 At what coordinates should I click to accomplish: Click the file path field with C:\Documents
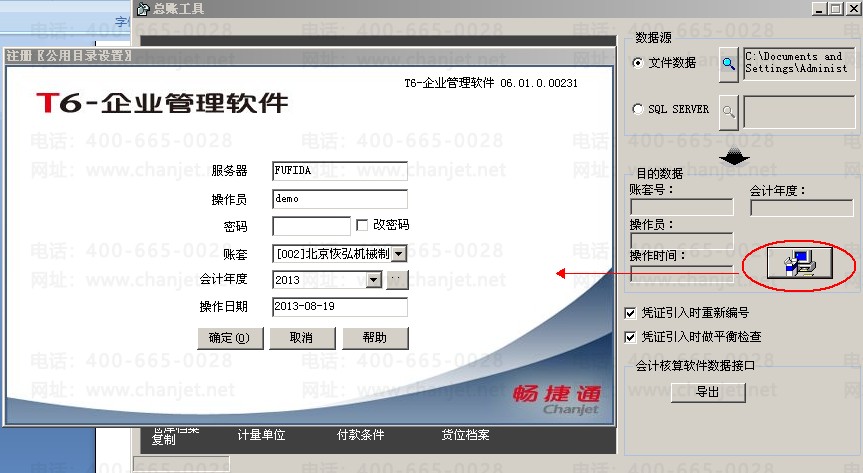(x=800, y=64)
